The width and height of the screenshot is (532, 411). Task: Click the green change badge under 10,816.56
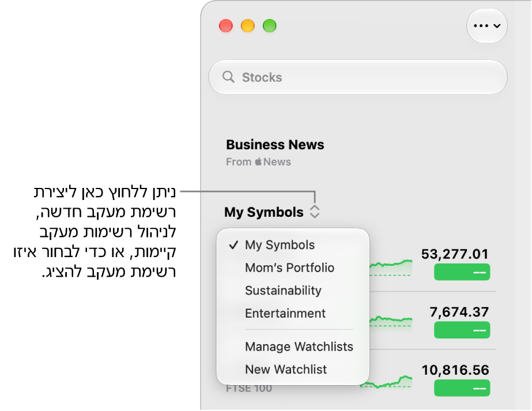pyautogui.click(x=462, y=388)
